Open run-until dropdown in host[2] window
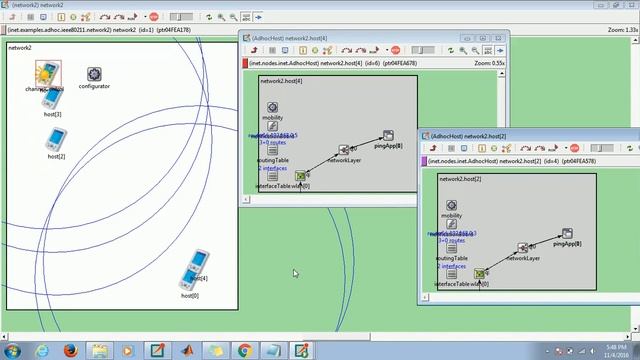Screen dimensions: 640x360 [566, 148]
